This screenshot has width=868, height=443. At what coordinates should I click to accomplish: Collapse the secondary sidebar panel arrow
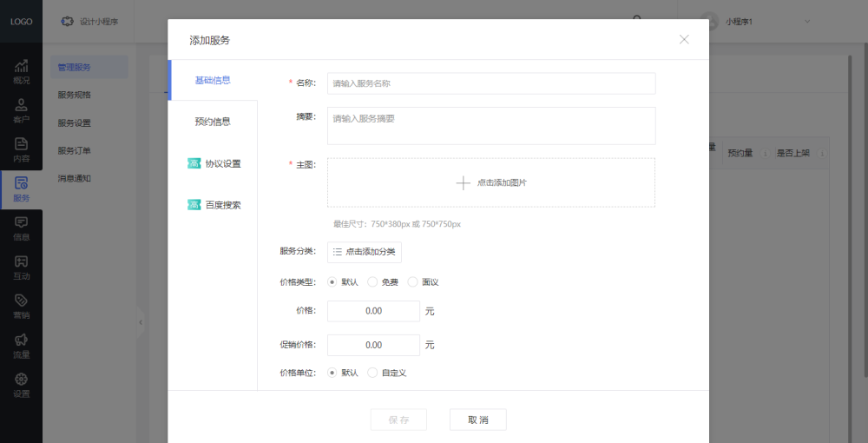pos(141,322)
